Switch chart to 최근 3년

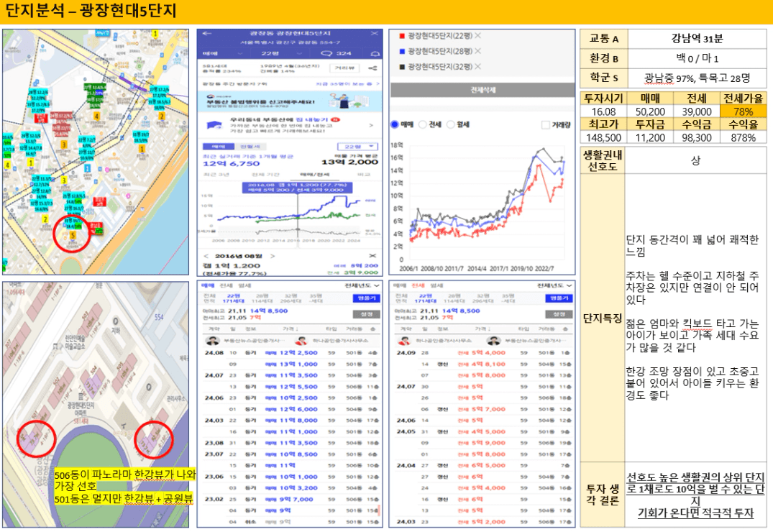216,175
